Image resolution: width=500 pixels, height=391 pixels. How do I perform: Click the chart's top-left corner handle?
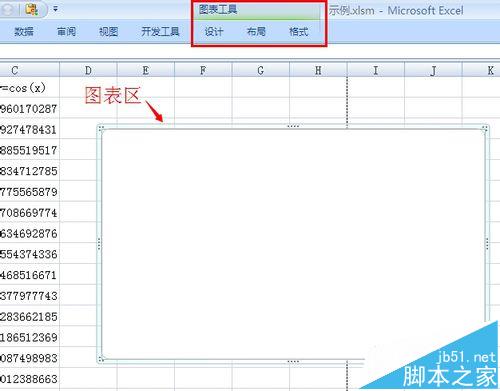coord(101,128)
